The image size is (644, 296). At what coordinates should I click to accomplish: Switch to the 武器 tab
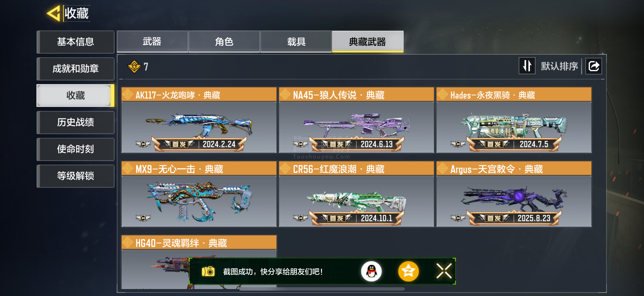click(152, 42)
